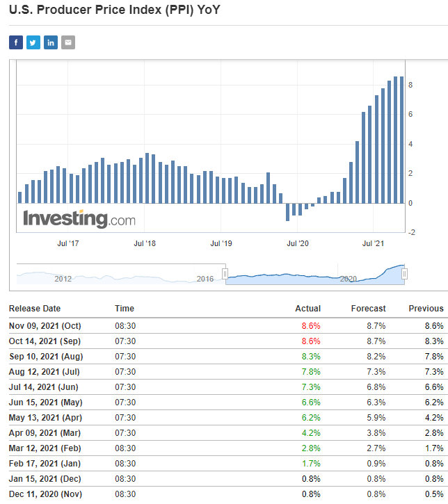Share the page on Facebook

(16, 42)
